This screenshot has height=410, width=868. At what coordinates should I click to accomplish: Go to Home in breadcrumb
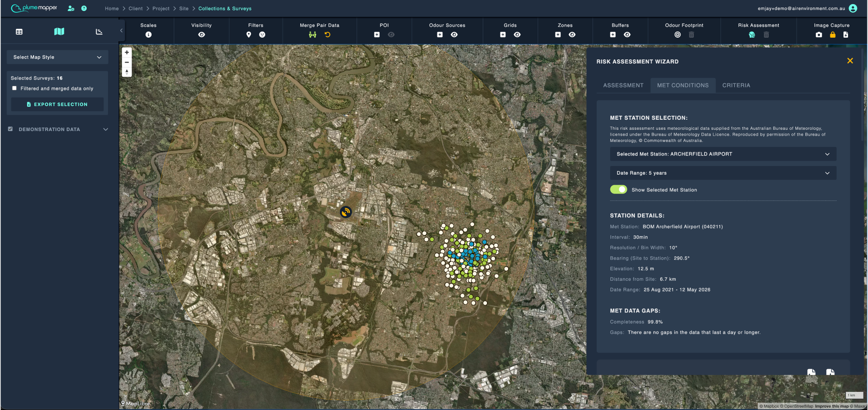(112, 9)
